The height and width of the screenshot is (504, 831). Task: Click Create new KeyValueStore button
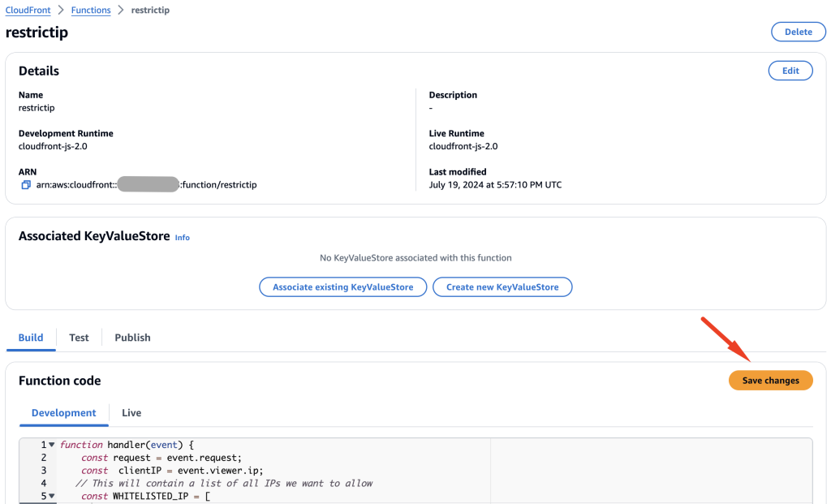click(502, 286)
